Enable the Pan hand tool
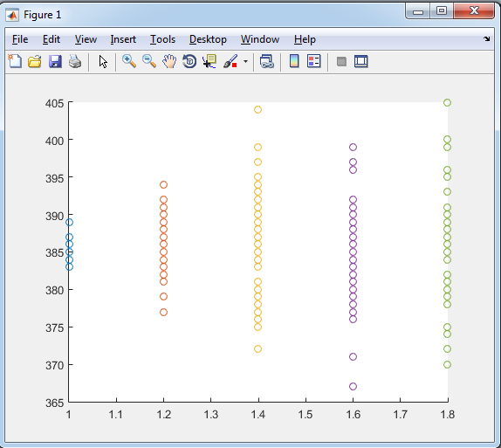The image size is (501, 448). 169,61
